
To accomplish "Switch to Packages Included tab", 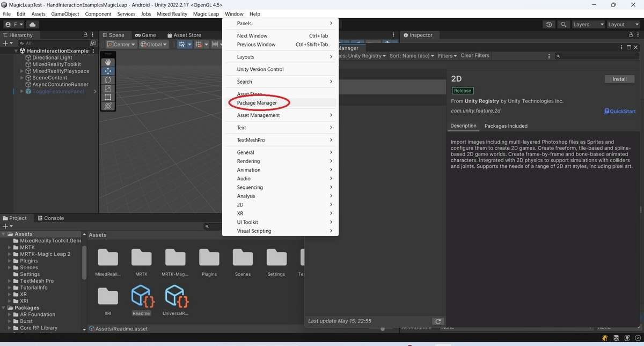I will [506, 126].
